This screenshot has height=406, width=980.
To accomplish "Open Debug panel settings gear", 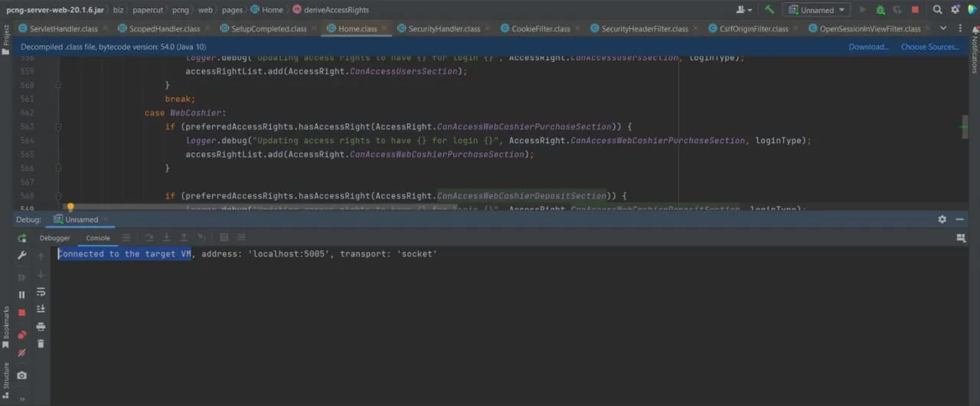I will (x=942, y=219).
